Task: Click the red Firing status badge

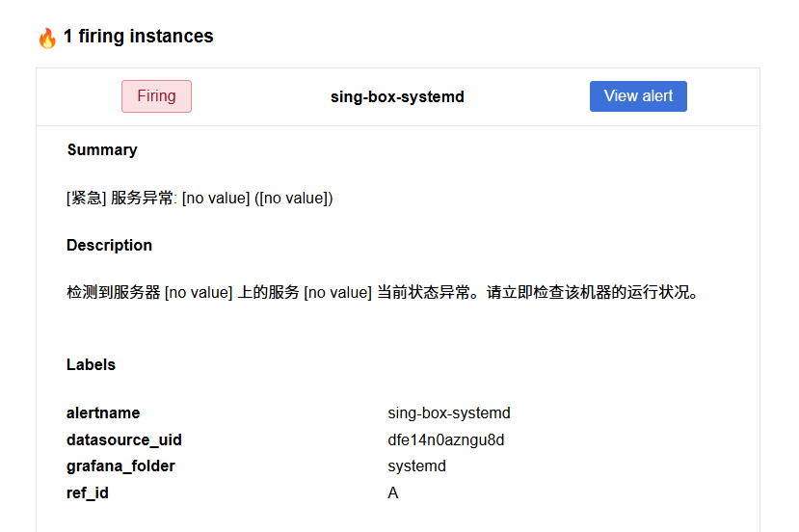Action: tap(156, 96)
